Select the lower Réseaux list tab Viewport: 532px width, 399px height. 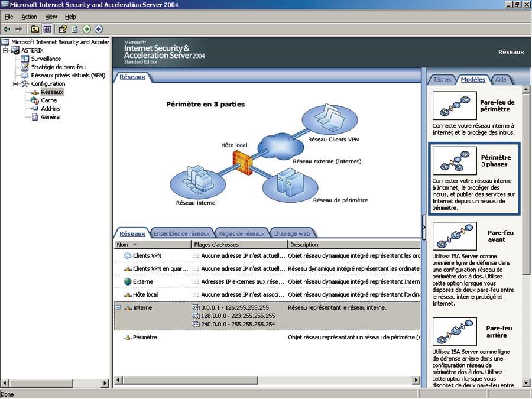point(132,233)
